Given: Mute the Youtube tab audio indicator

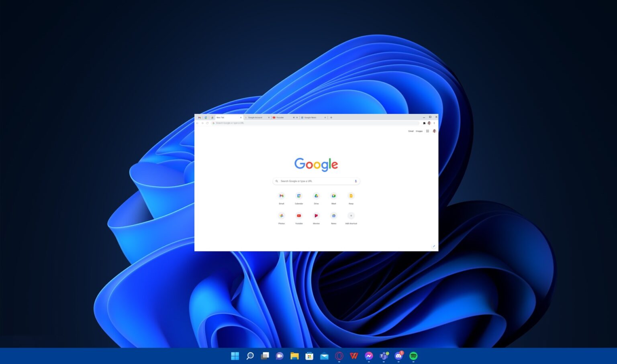Looking at the screenshot, I should [294, 118].
